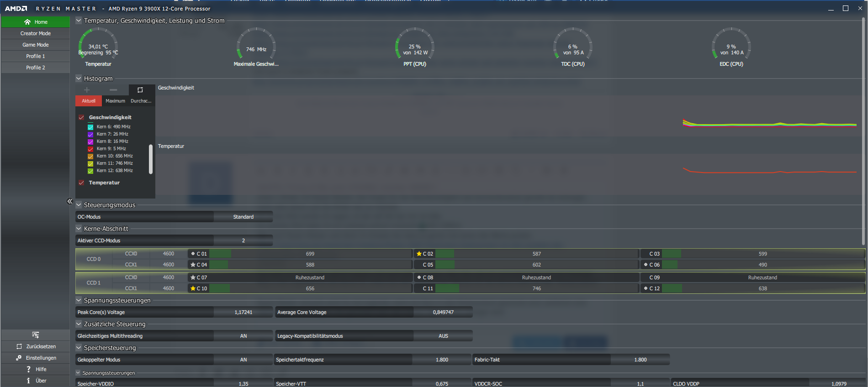Open Hilfe help
Viewport: 868px width, 387px height.
[x=35, y=369]
